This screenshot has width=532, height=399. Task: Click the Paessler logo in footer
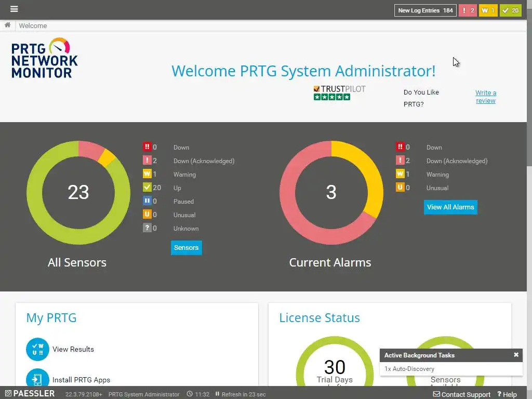(30, 394)
